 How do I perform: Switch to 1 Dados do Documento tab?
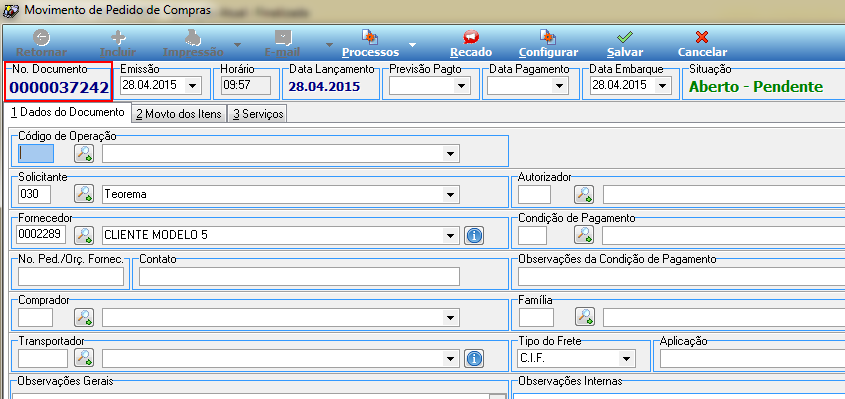[x=68, y=113]
